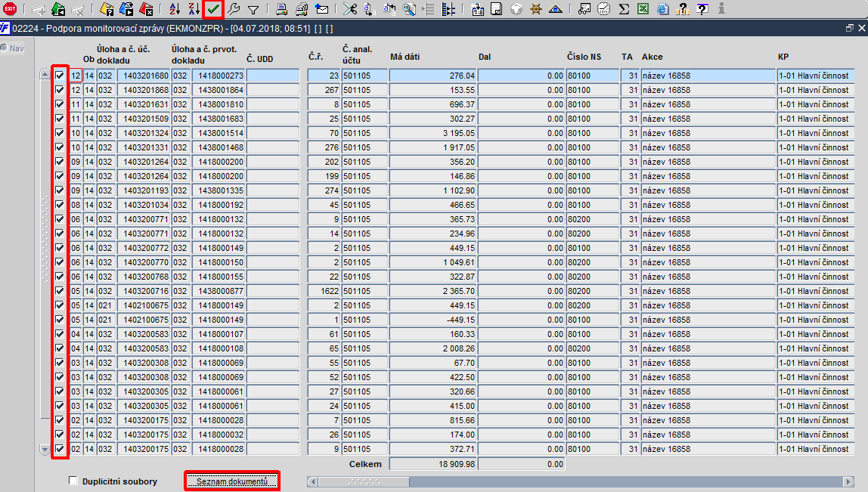Click the blue tree-structure icon
This screenshot has width=868, height=492.
[x=448, y=9]
